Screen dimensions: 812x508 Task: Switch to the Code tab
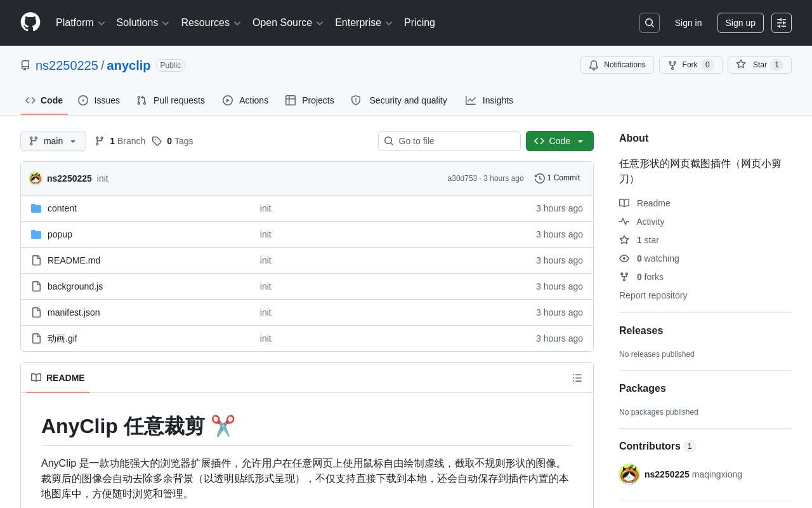tap(44, 100)
